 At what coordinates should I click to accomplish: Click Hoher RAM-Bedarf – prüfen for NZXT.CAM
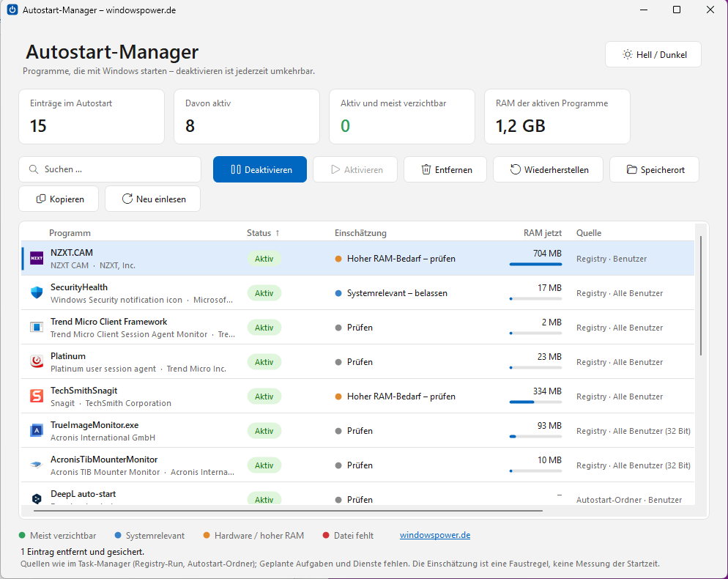401,259
